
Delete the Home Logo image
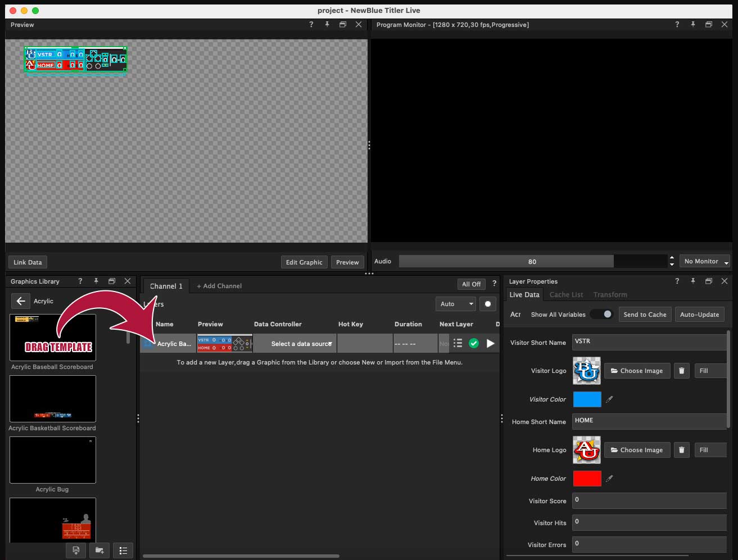pos(682,450)
